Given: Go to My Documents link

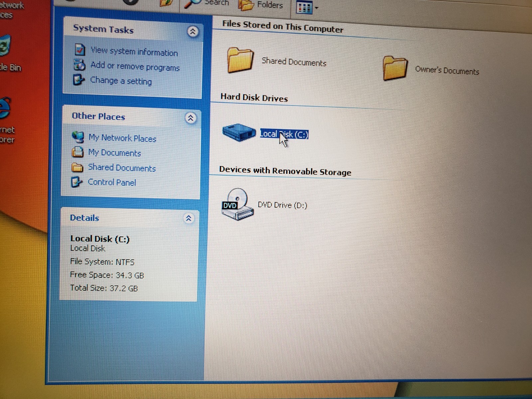Looking at the screenshot, I should coord(115,153).
